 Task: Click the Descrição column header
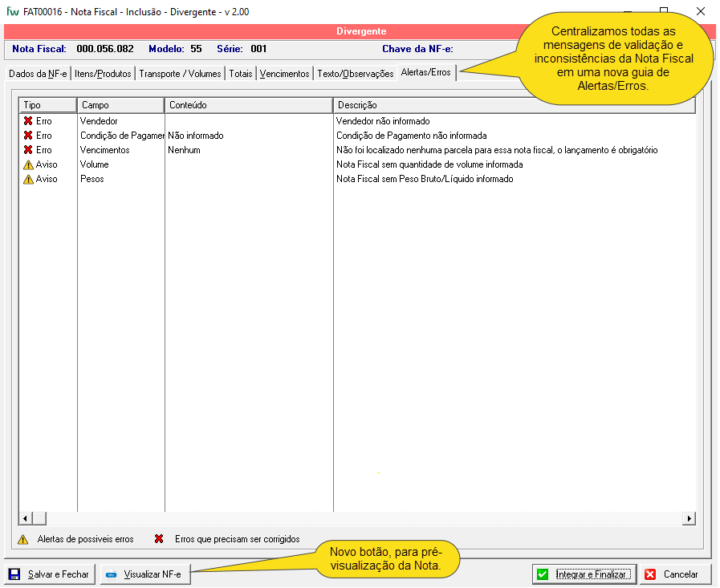pos(515,105)
